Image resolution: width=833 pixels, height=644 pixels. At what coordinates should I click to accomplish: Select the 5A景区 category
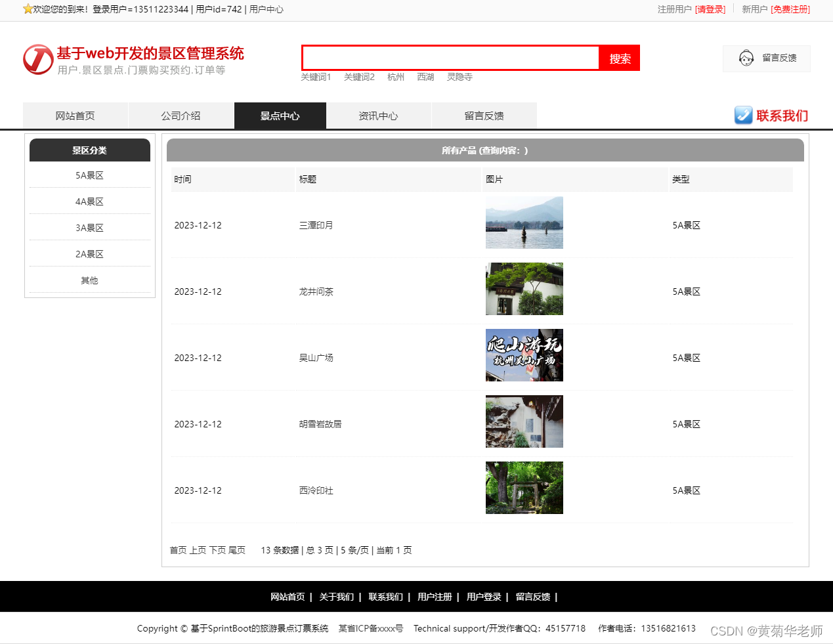tap(89, 175)
